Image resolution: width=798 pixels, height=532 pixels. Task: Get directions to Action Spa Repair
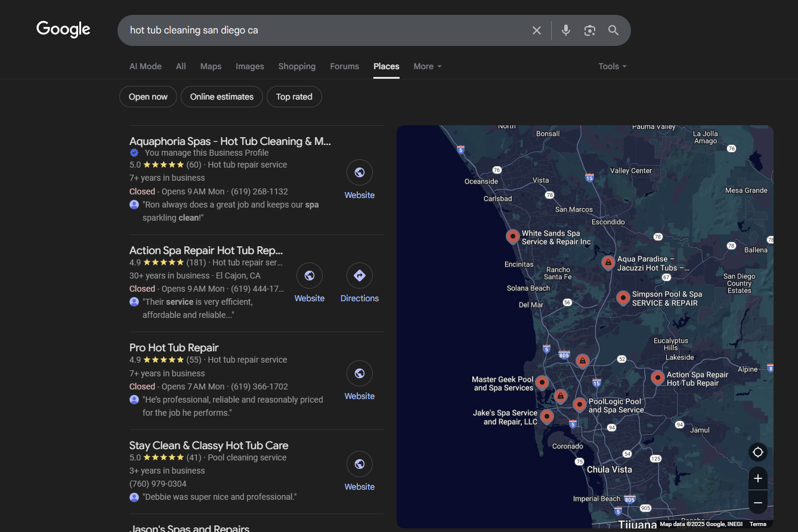[360, 276]
